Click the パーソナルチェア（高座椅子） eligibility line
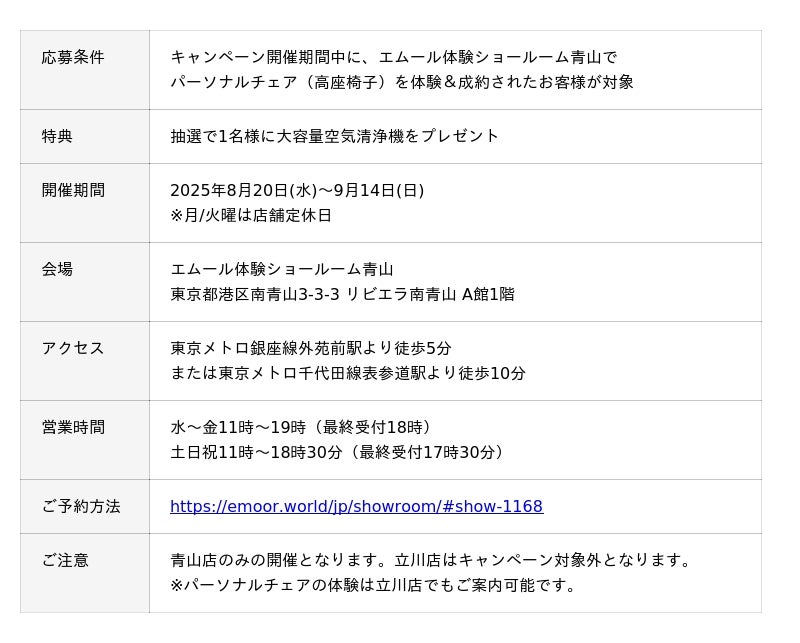This screenshot has height=643, width=800. click(x=402, y=83)
